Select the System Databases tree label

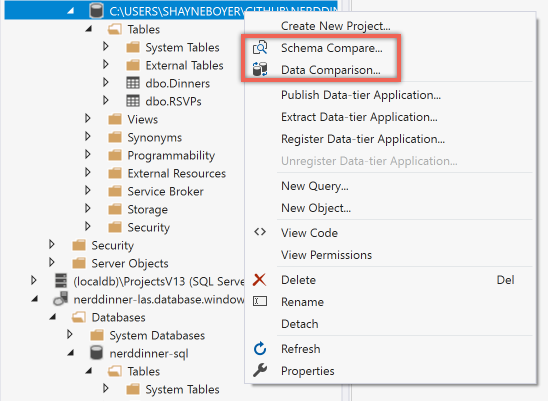coord(157,336)
